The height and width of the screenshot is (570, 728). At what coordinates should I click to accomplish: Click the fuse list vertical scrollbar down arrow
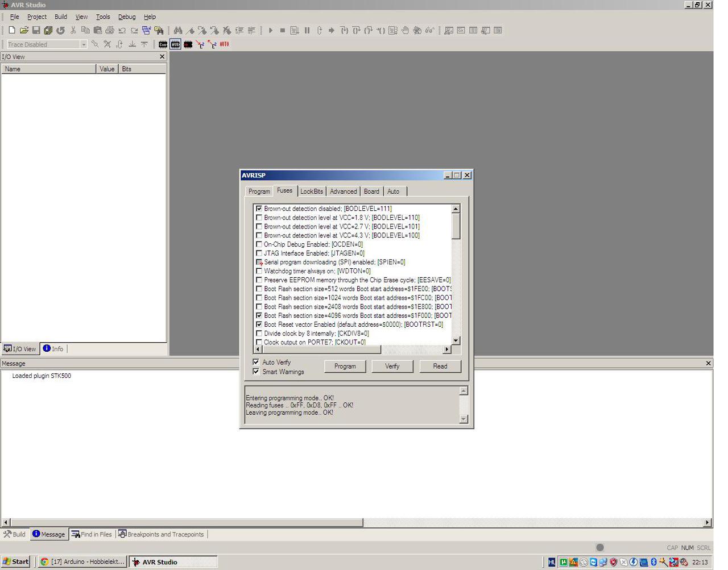(x=456, y=340)
